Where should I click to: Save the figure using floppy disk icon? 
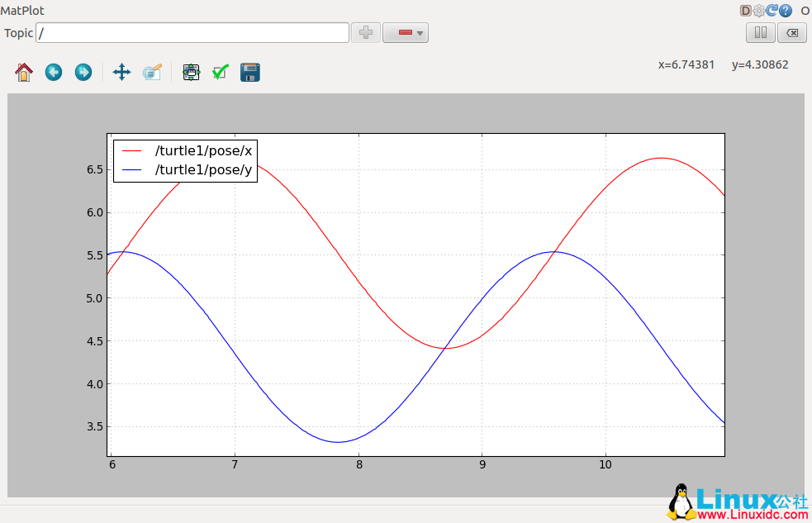(249, 72)
